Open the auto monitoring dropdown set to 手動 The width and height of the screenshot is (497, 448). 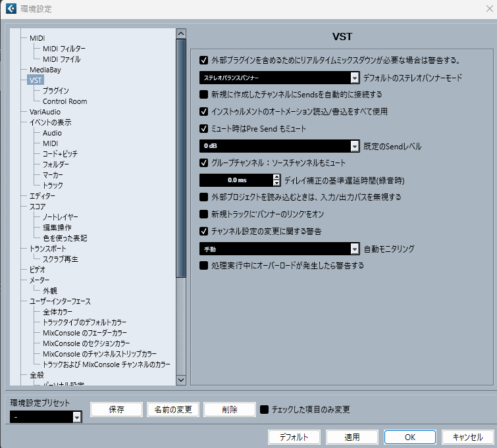279,249
